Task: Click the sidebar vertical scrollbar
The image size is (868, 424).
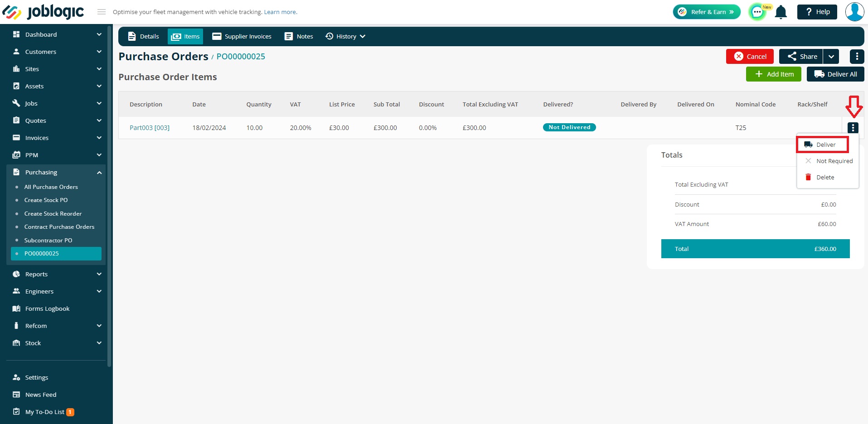Action: 109,196
